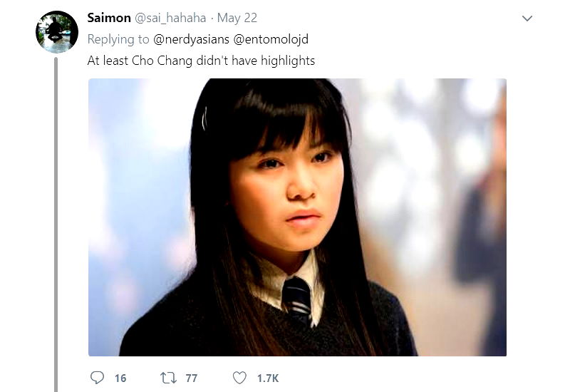Click the retweet count 77
Screen dimensions: 570x392
[x=191, y=378]
